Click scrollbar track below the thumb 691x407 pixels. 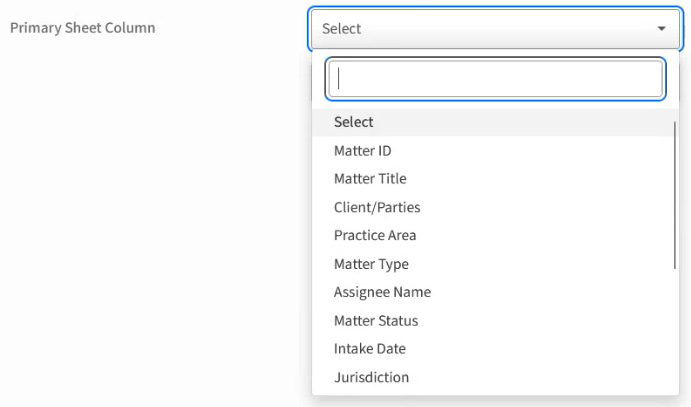pos(677,330)
